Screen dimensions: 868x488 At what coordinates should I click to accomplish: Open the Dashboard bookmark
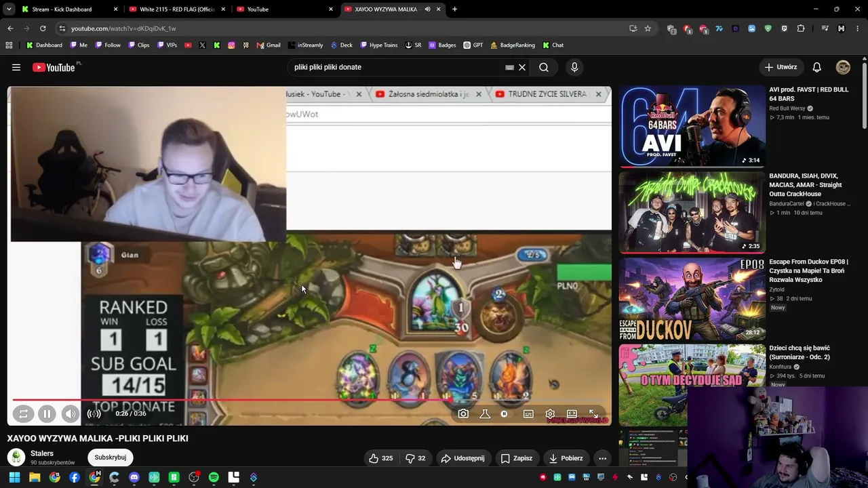44,45
